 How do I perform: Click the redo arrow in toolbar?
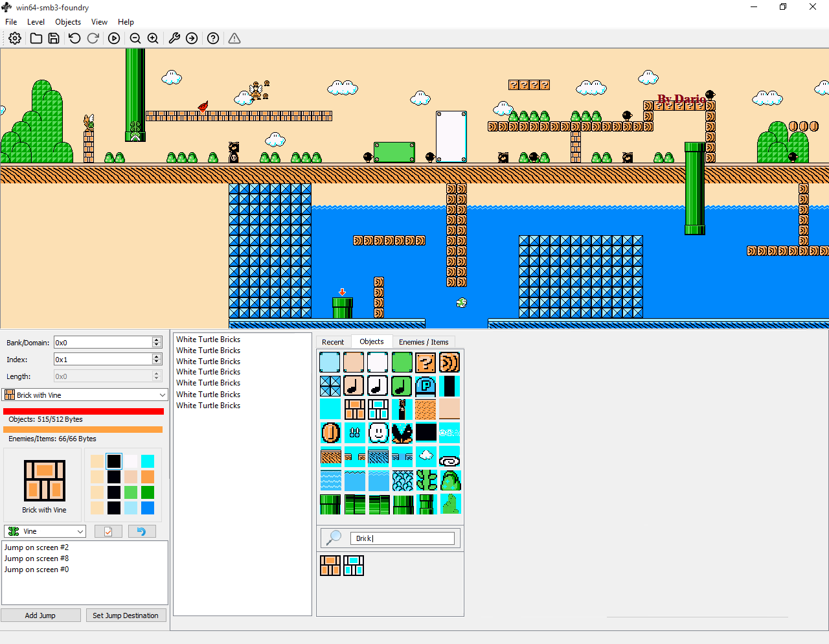(93, 38)
